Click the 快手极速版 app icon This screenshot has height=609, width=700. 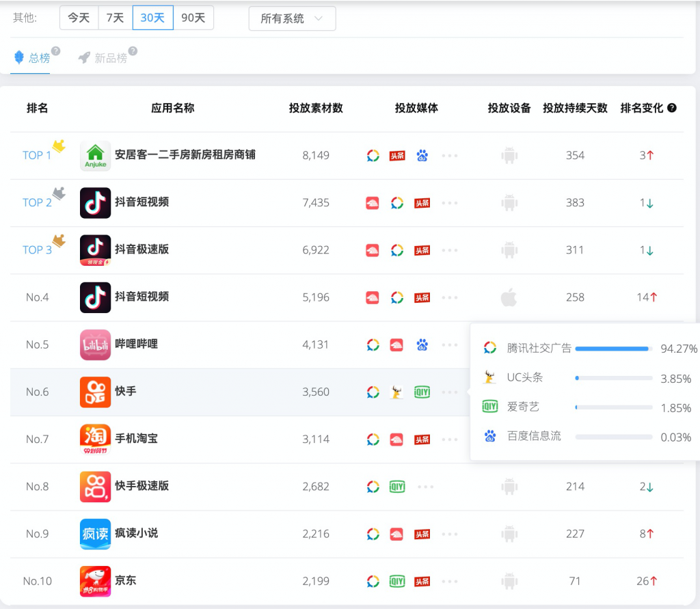95,487
